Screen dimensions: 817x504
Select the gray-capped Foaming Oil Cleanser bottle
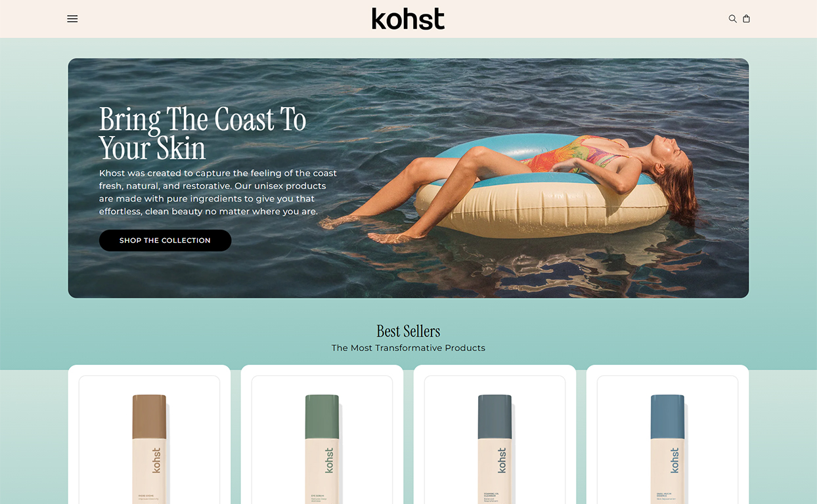pos(495,449)
